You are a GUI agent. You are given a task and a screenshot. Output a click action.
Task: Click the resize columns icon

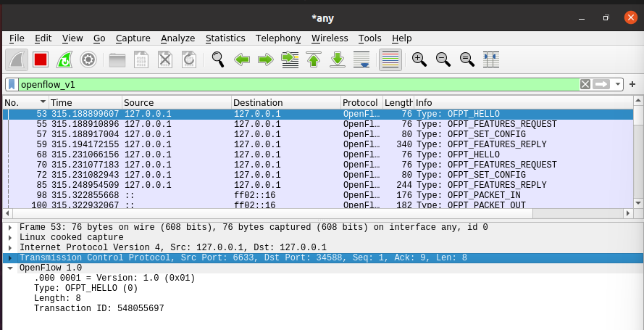(491, 60)
